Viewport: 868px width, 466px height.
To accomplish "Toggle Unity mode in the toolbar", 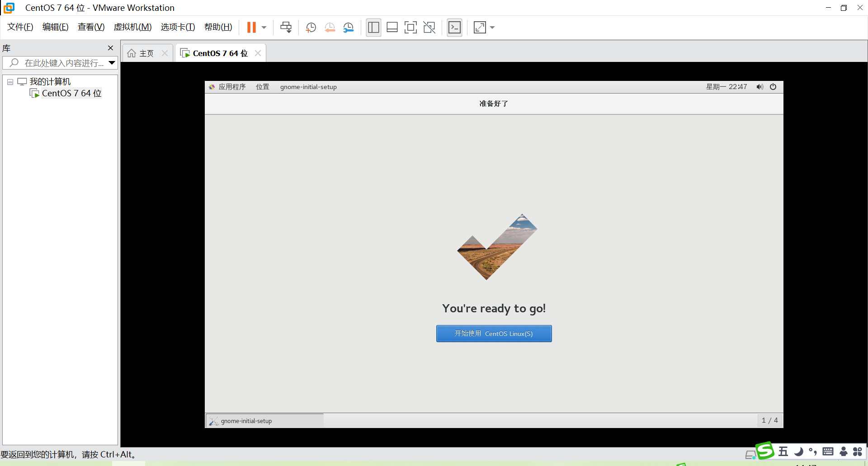I will pos(429,28).
